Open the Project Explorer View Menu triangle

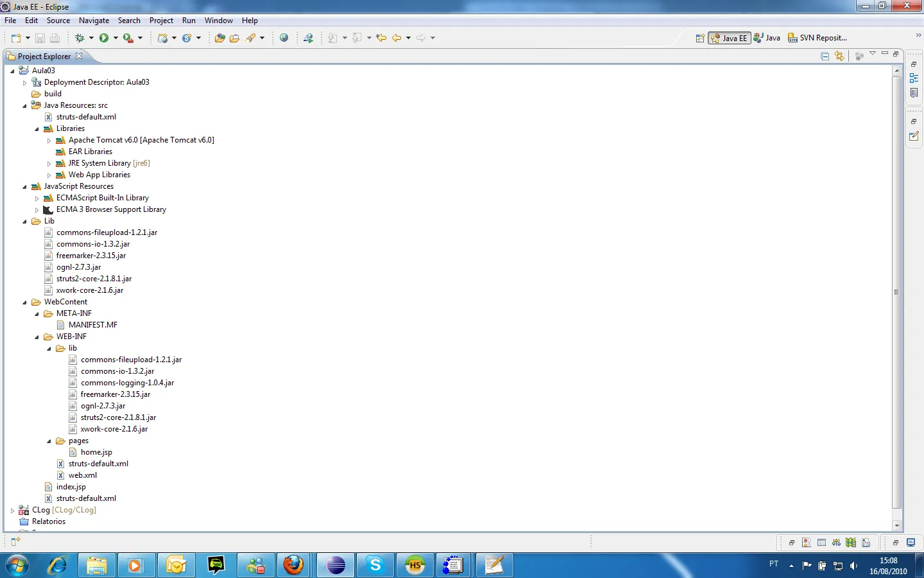point(873,53)
